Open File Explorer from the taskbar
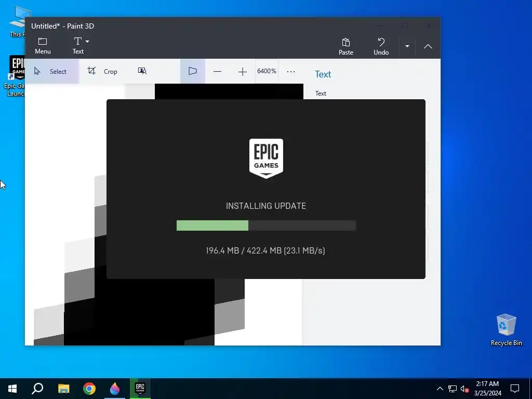This screenshot has width=532, height=399. (63, 389)
